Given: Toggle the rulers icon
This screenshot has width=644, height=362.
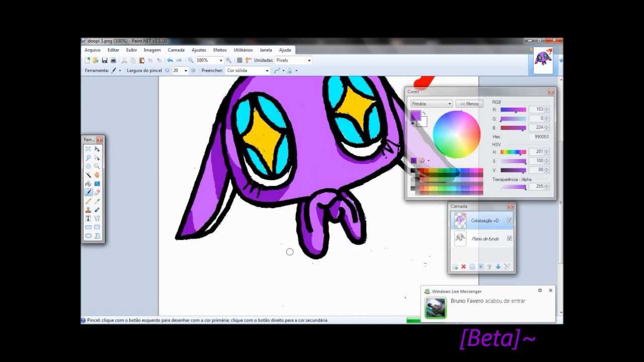Looking at the screenshot, I should point(248,60).
